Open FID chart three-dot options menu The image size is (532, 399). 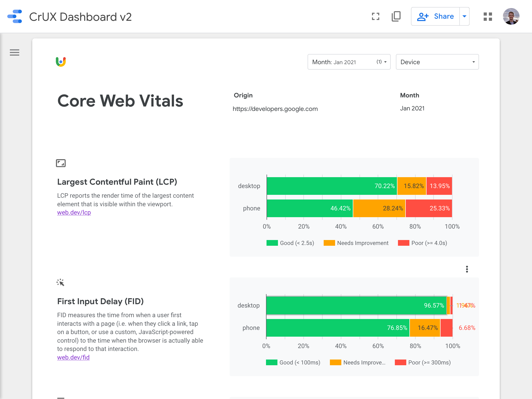(x=467, y=269)
